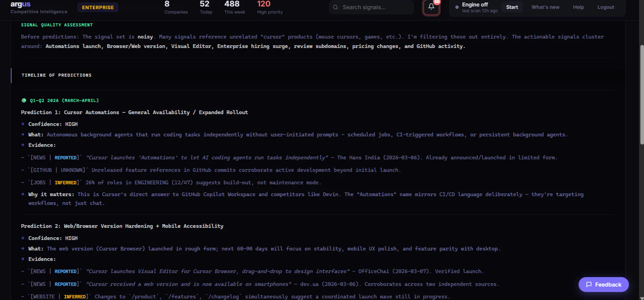The height and width of the screenshot is (300, 644).
Task: Click REPORTED tag on the OfficeChai news line
Action: (x=66, y=271)
